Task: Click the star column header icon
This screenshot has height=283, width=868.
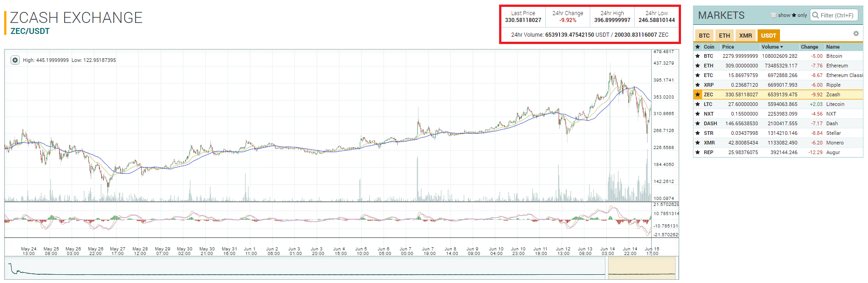Action: 698,47
